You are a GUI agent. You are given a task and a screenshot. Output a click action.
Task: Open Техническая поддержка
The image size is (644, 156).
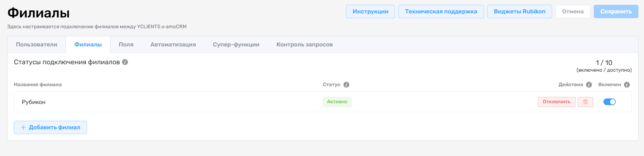coord(441,12)
